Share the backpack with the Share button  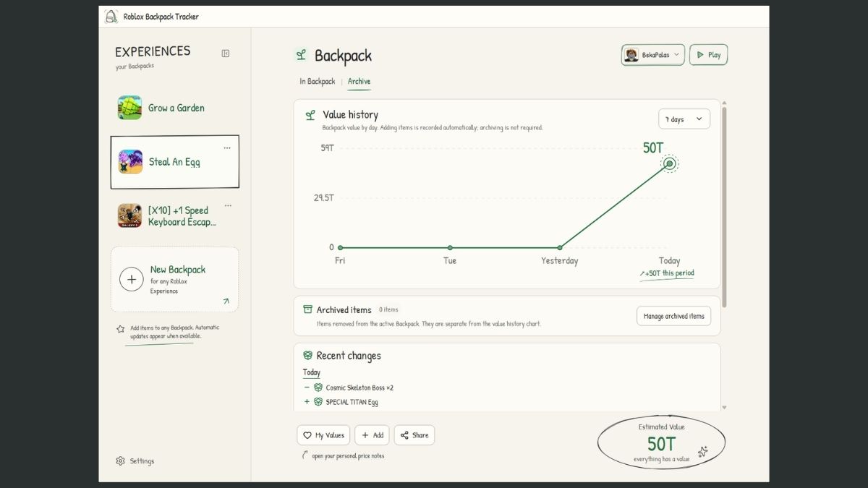click(414, 435)
